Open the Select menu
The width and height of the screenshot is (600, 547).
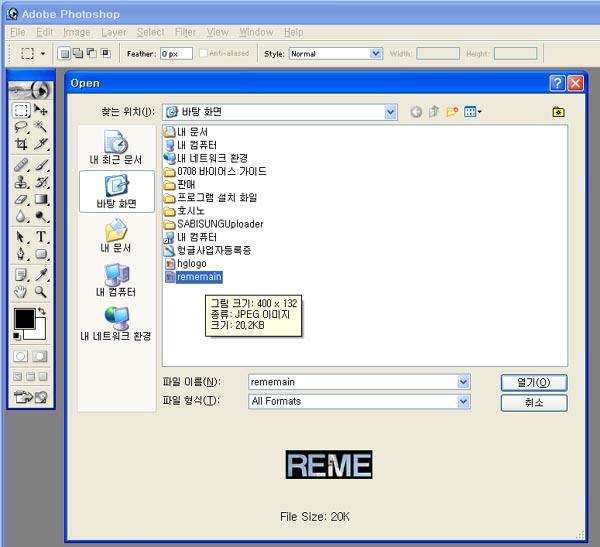[151, 32]
